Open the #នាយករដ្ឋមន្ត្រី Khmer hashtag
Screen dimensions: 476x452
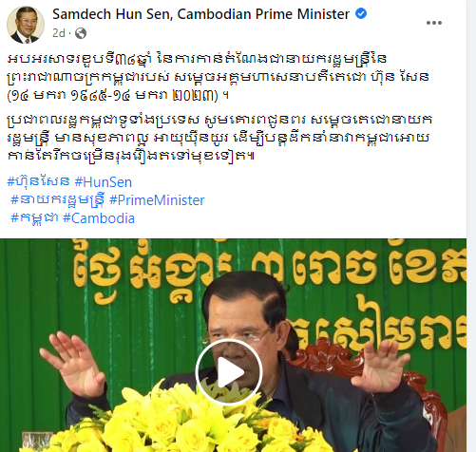[57, 200]
